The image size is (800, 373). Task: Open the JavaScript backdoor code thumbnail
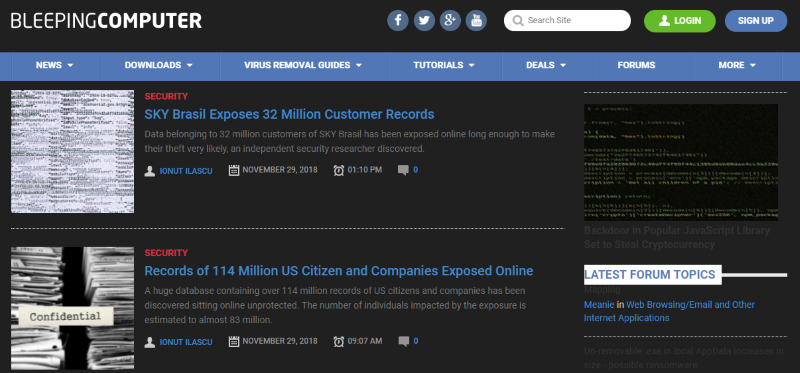[681, 162]
